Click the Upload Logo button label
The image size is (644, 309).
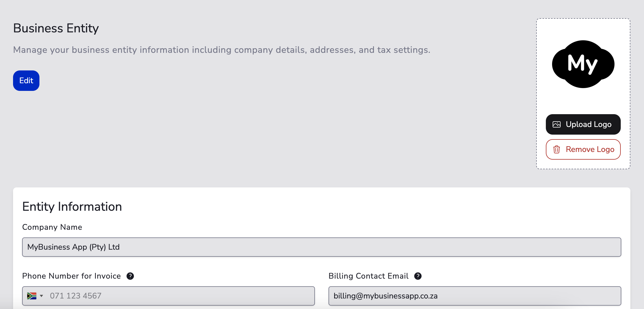point(588,124)
